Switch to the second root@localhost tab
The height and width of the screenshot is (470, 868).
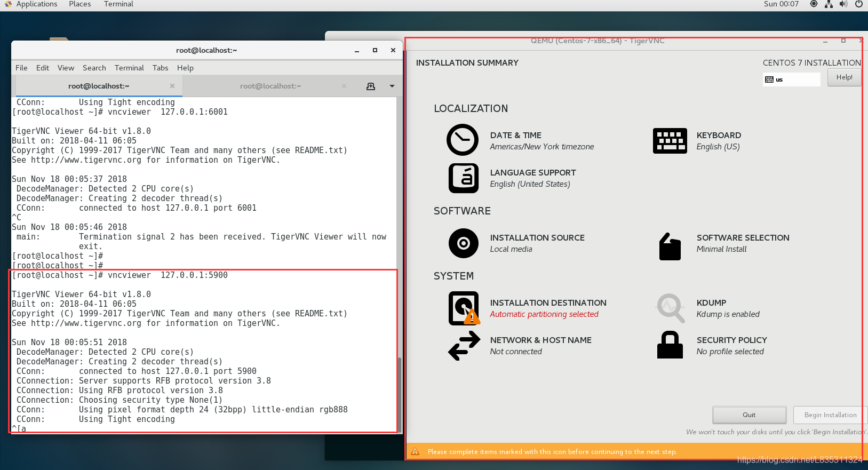click(270, 86)
